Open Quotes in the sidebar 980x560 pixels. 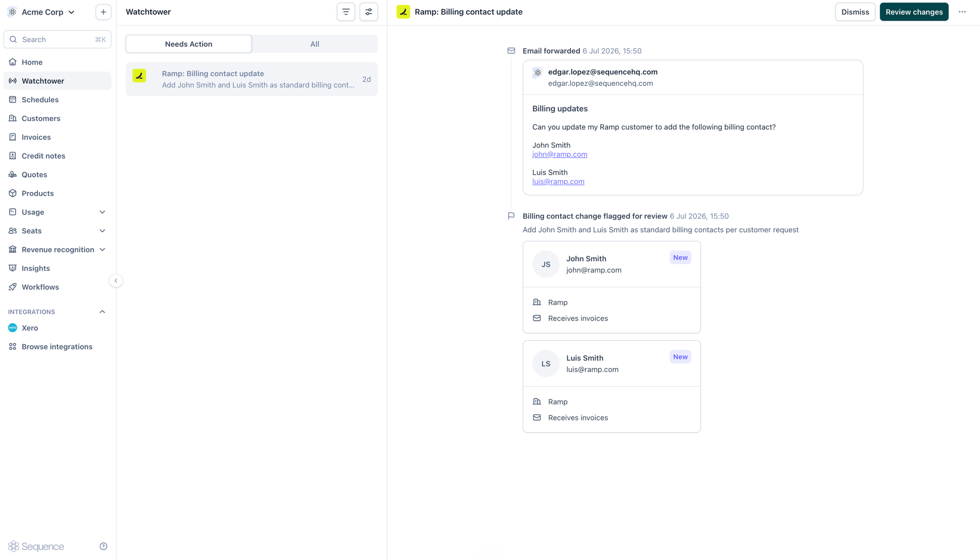tap(57, 174)
